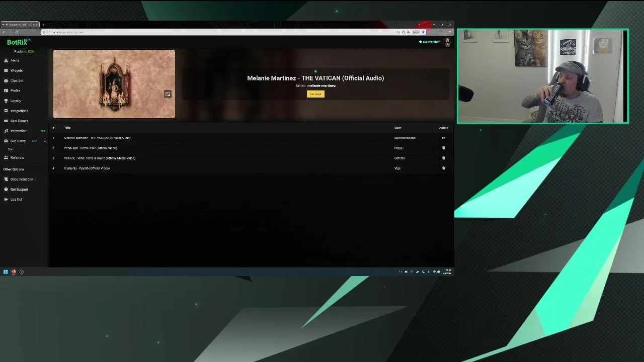The height and width of the screenshot is (362, 644).
Task: Click the Platform: Kick label
Action: tap(24, 51)
